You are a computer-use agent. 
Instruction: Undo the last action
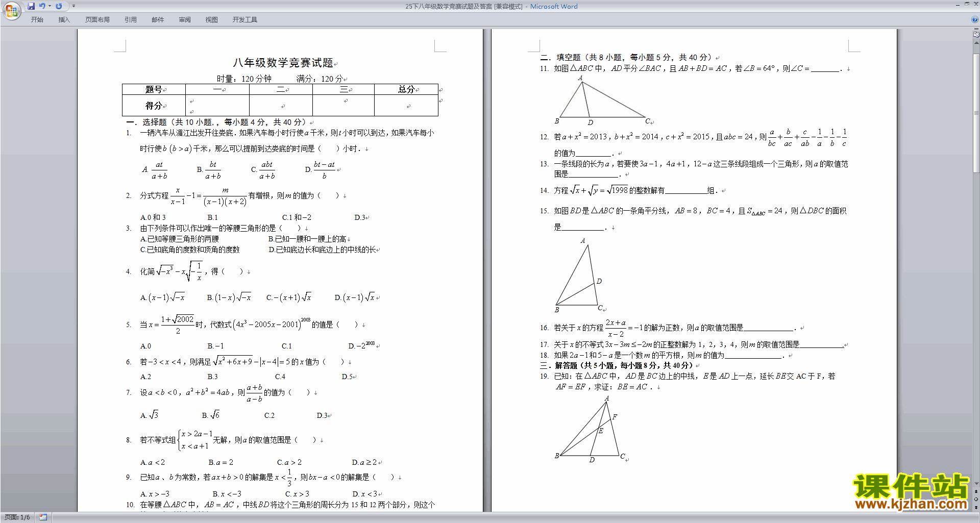pos(42,6)
